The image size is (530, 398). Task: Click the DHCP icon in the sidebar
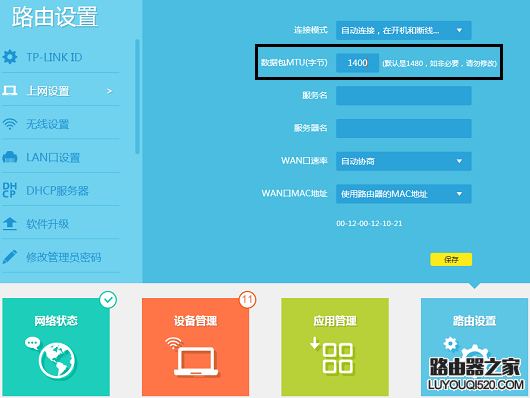(9, 190)
